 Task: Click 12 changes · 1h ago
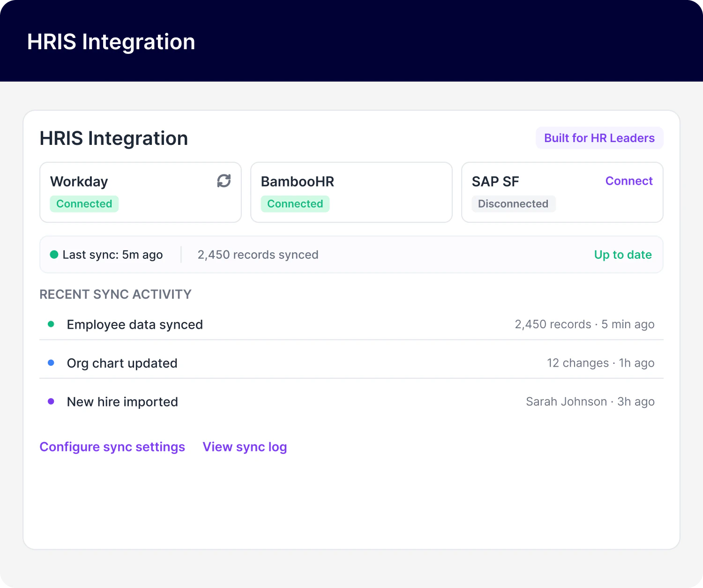click(x=601, y=363)
